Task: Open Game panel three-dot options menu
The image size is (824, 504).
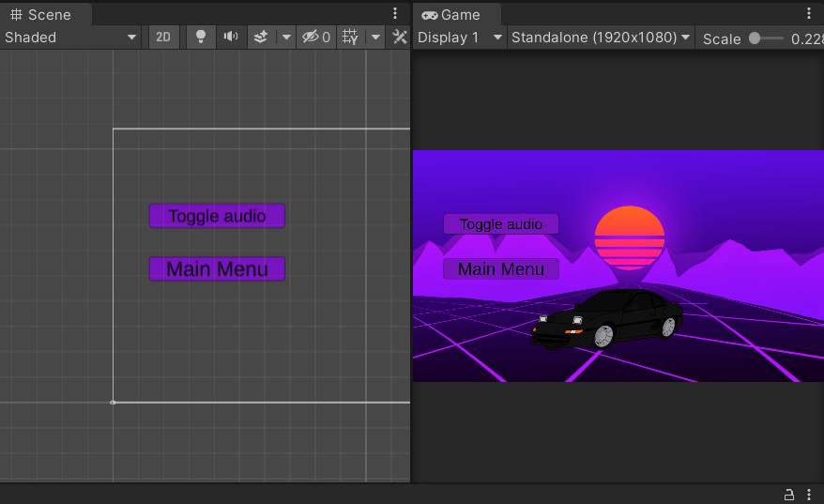Action: coord(809,14)
